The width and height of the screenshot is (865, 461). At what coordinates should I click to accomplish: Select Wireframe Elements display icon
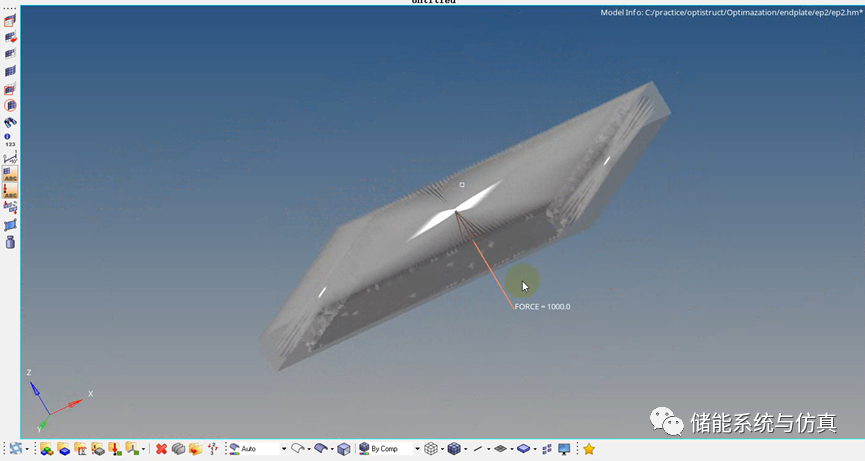coord(431,449)
